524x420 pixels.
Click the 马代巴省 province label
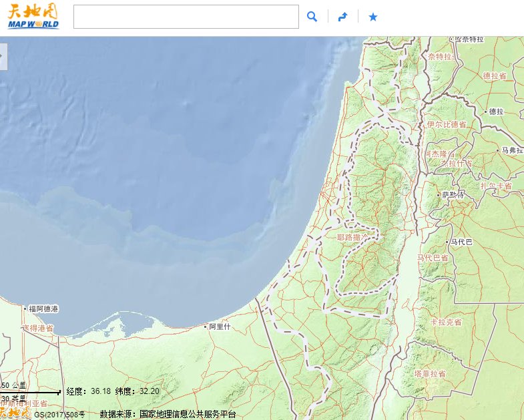click(x=433, y=258)
